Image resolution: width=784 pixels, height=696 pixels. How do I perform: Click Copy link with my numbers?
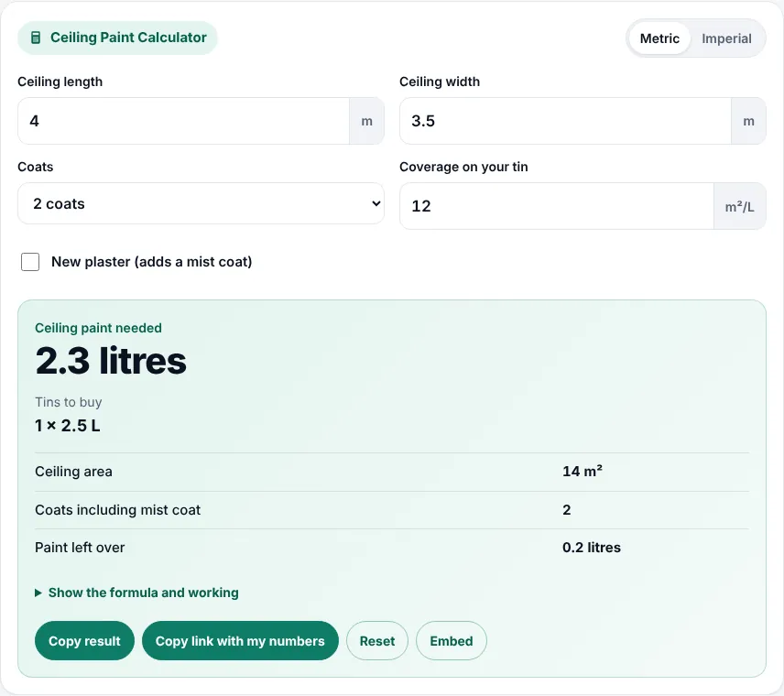pyautogui.click(x=240, y=640)
